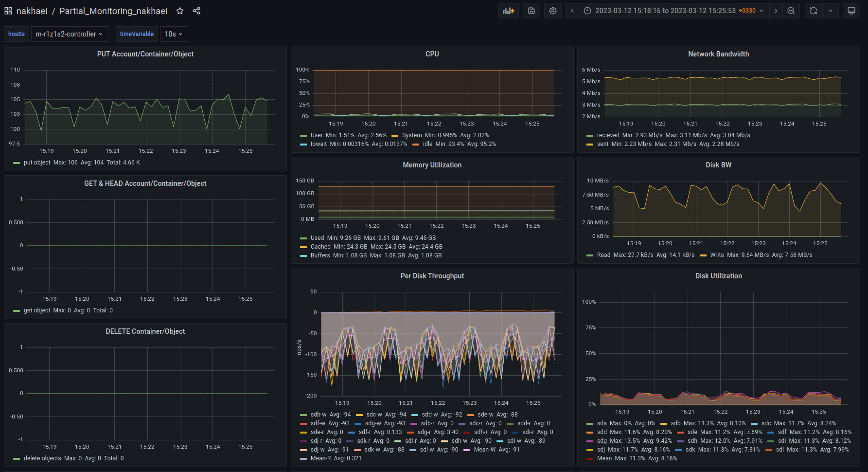
Task: Click the Add panel icon
Action: click(508, 11)
